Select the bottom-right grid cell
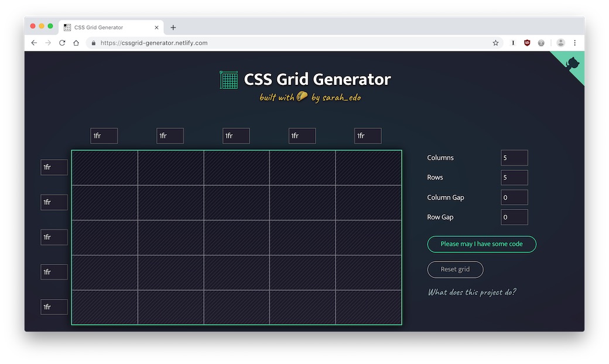 click(x=368, y=307)
